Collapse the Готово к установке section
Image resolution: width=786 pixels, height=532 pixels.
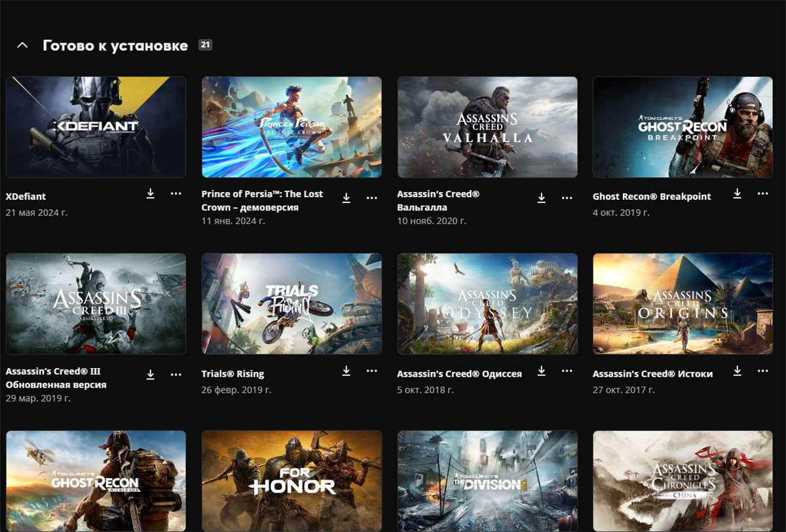(x=22, y=45)
